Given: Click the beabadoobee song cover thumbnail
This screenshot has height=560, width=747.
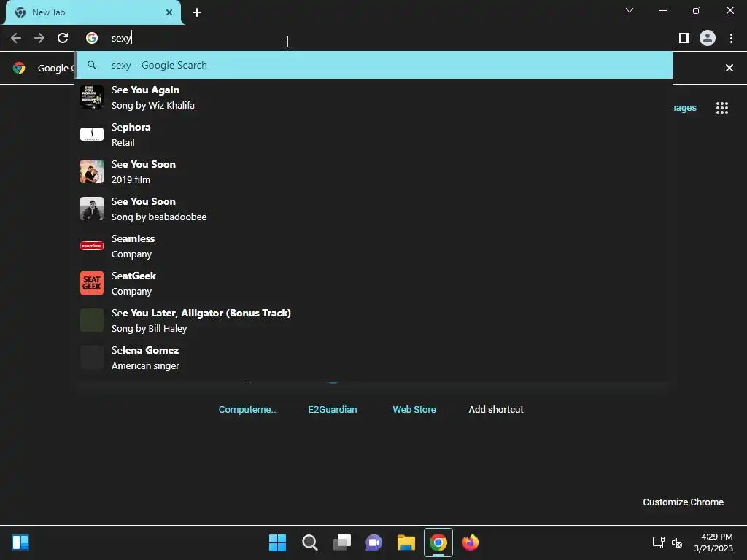Looking at the screenshot, I should coord(92,209).
